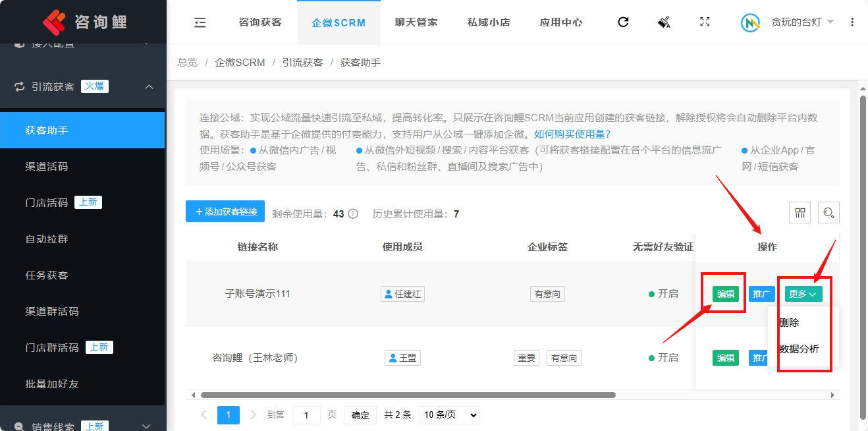Switch to the 私域小店 tab
Image resolution: width=868 pixels, height=431 pixels.
click(489, 22)
